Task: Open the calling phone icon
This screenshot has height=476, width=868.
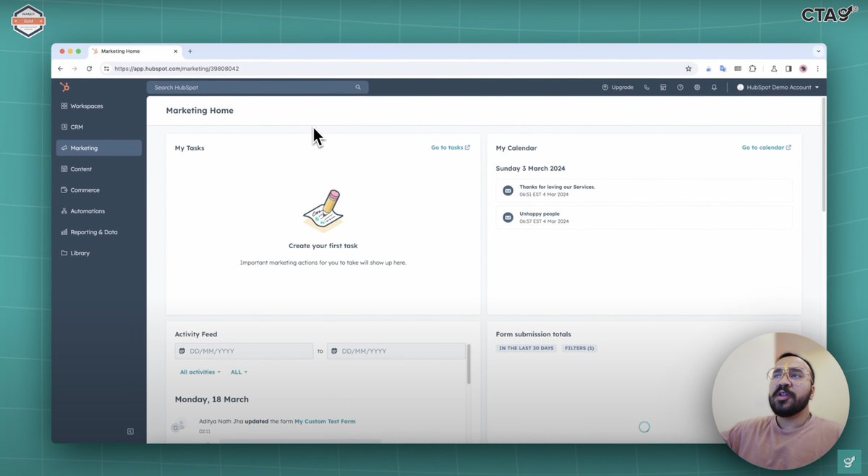Action: click(647, 87)
